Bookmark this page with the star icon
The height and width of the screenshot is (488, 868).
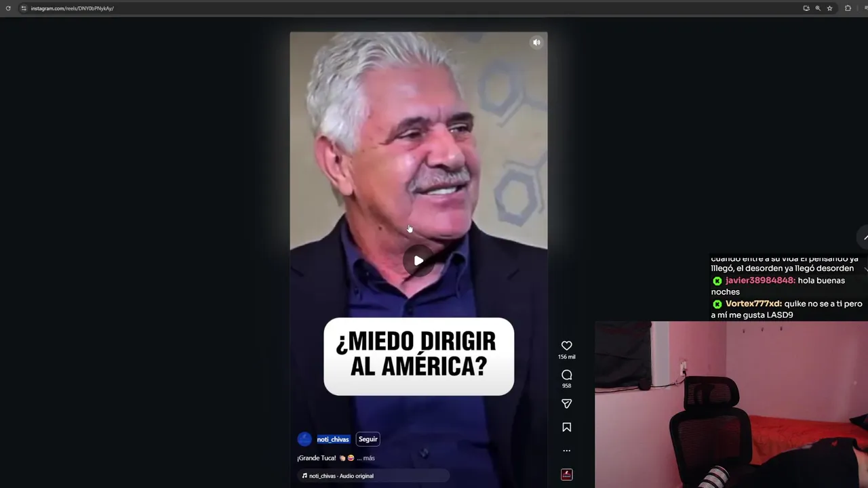[x=829, y=8]
